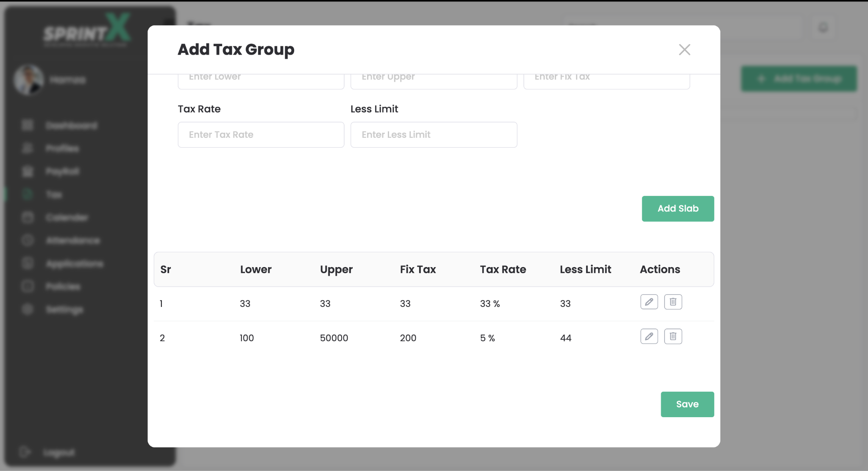Click edit pencil icon for slab row 1

pos(649,302)
